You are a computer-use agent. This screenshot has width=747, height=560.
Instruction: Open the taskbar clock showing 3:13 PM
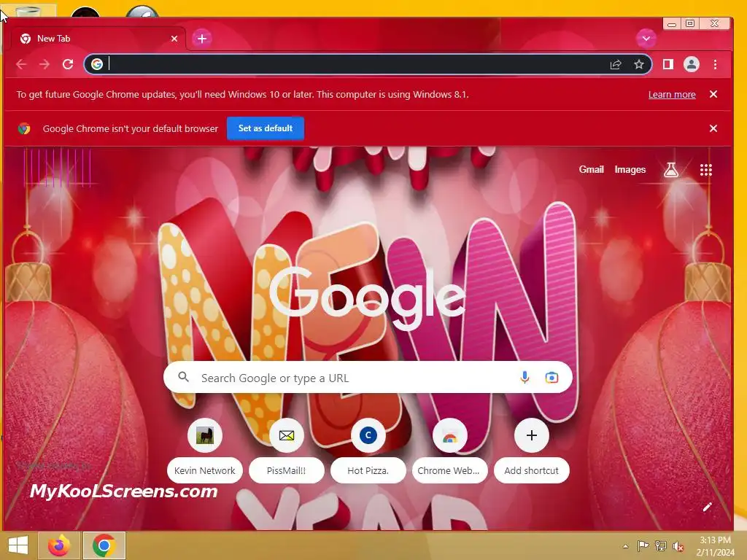pos(715,546)
